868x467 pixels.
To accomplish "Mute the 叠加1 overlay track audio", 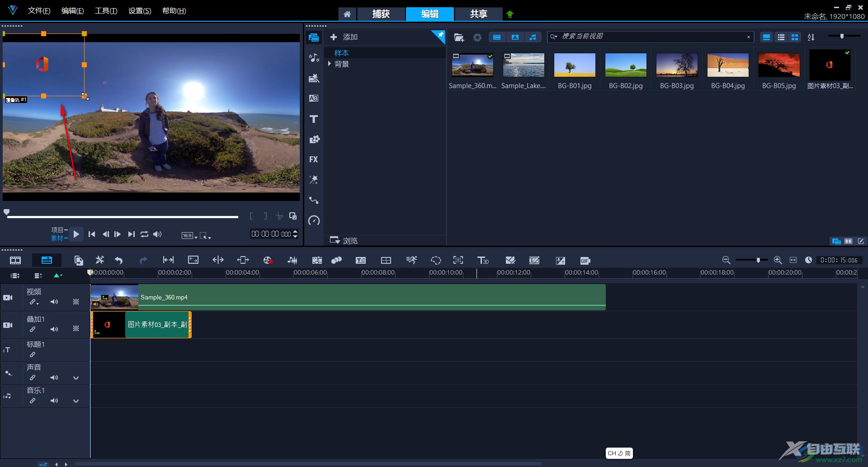I will [x=54, y=329].
